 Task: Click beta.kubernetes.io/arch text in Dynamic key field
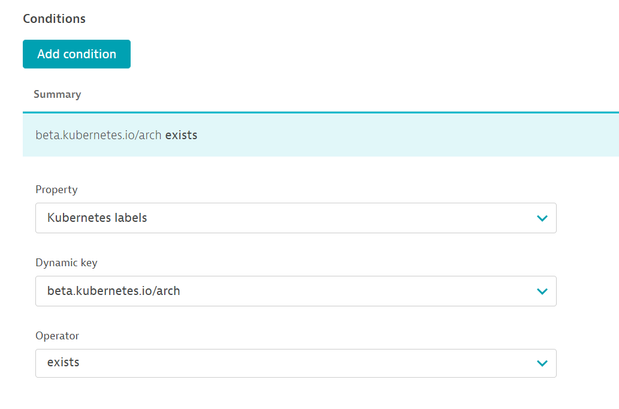point(113,291)
